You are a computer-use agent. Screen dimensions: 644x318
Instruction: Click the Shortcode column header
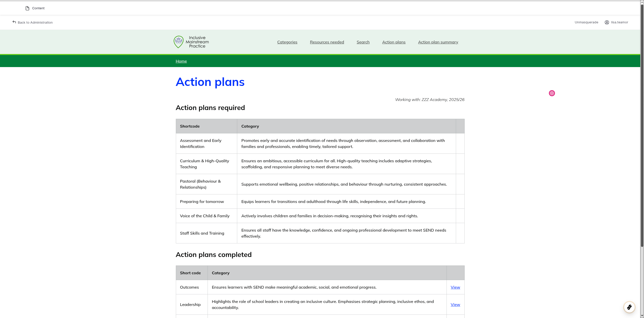click(207, 126)
